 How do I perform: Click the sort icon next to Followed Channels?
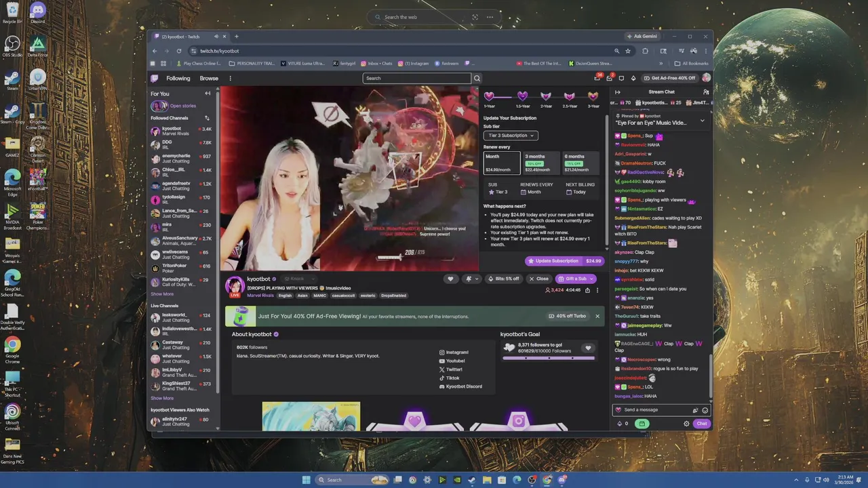coord(207,118)
